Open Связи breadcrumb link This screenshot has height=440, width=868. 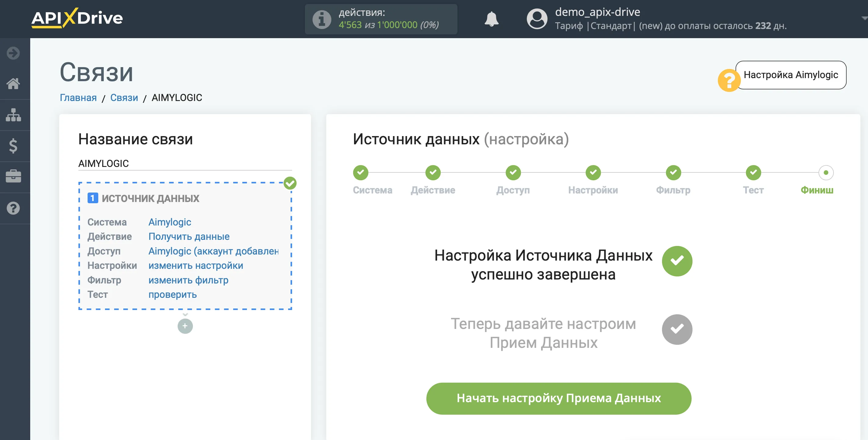pyautogui.click(x=124, y=98)
